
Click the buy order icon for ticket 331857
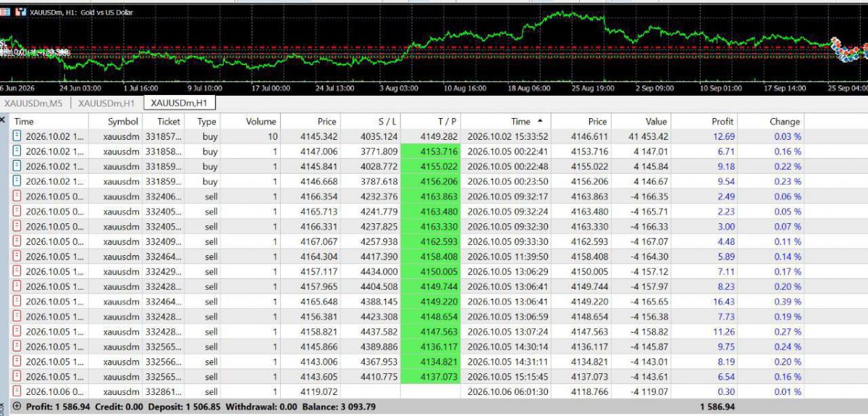pyautogui.click(x=17, y=136)
